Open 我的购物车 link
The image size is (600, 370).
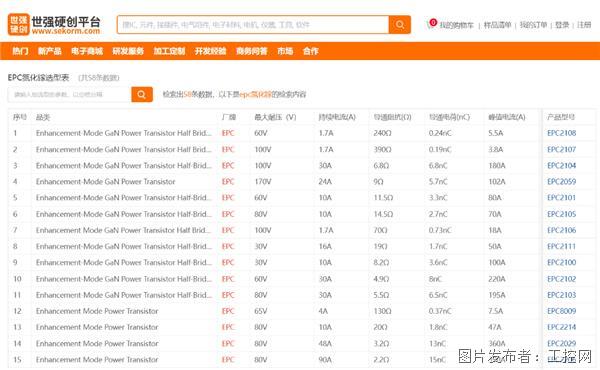[456, 25]
